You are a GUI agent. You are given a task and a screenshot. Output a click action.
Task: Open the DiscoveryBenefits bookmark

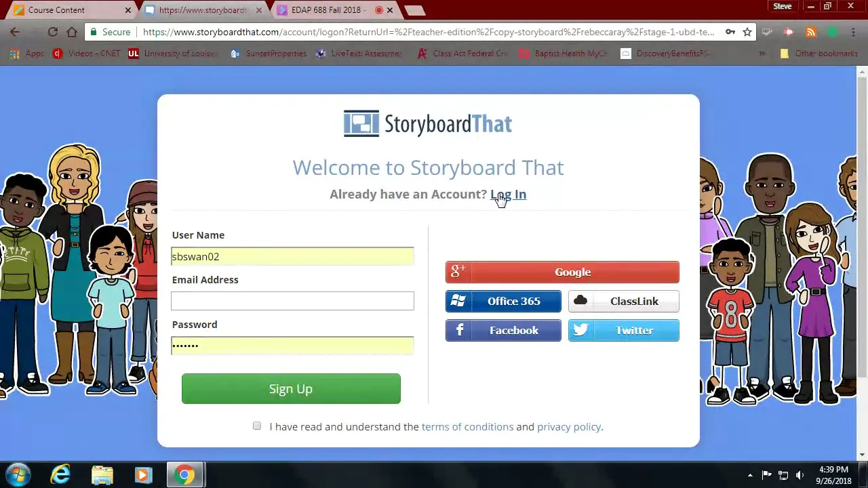pos(665,54)
